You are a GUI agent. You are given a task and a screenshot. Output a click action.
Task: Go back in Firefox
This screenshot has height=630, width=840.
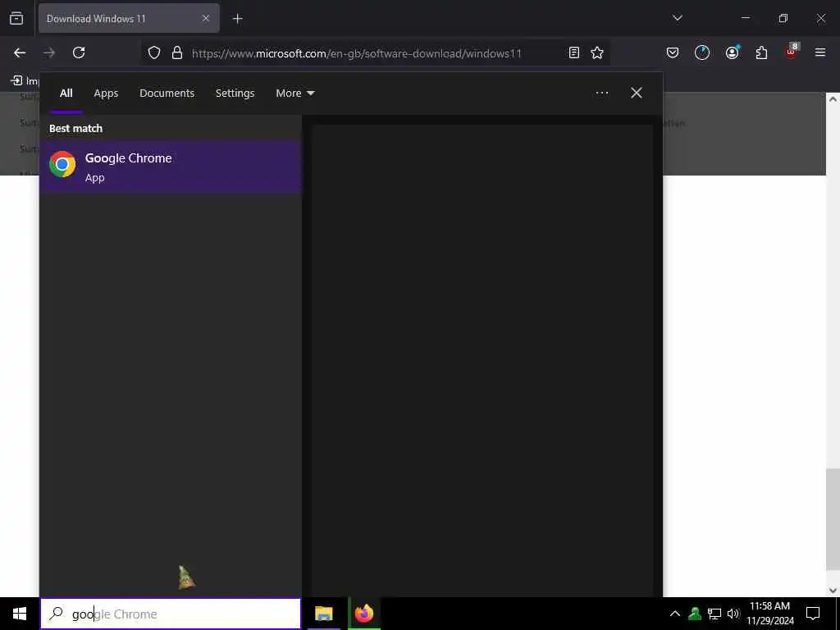click(x=20, y=52)
